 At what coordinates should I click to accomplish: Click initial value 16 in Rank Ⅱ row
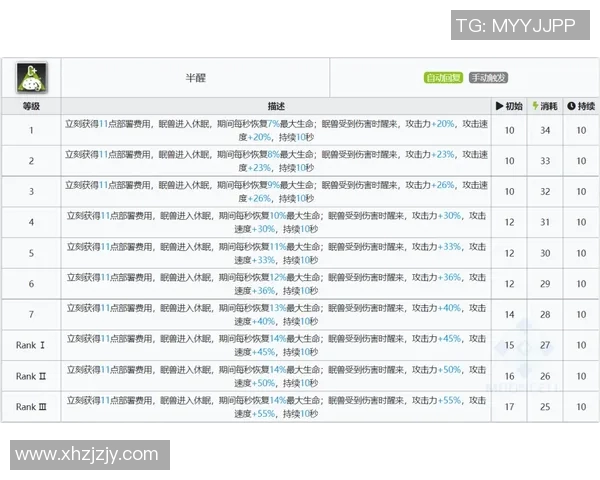point(509,376)
